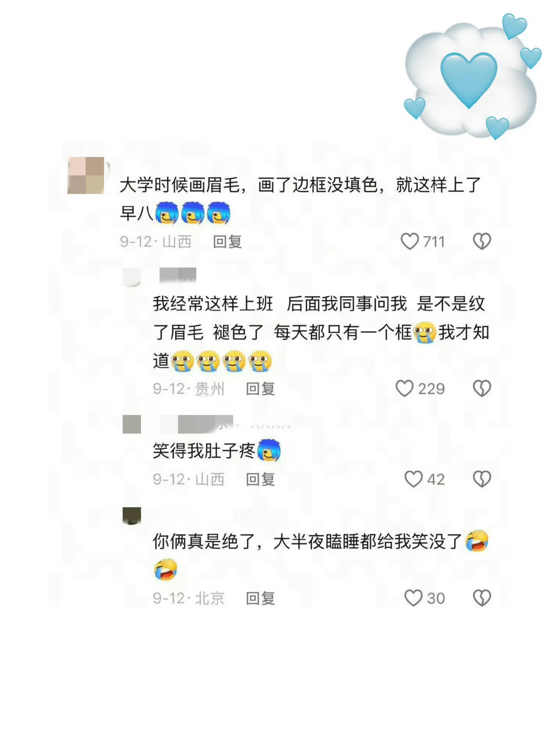Open the top commenter's pixelated avatar
Screen dimensions: 560x746
point(86,175)
